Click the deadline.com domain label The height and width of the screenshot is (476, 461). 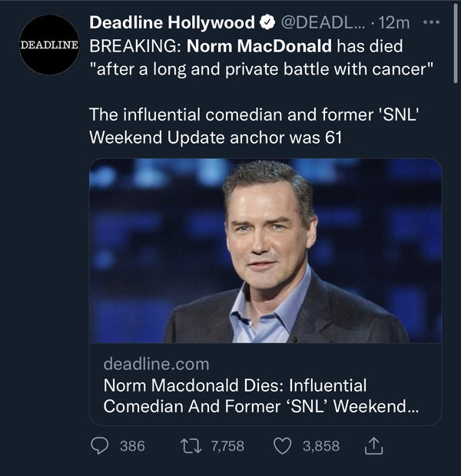[x=156, y=363]
